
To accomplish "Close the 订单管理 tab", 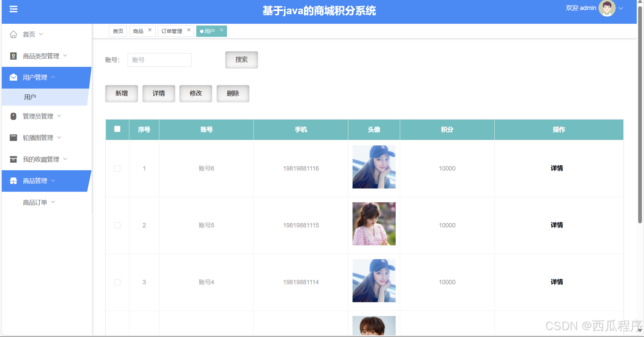I will (189, 30).
